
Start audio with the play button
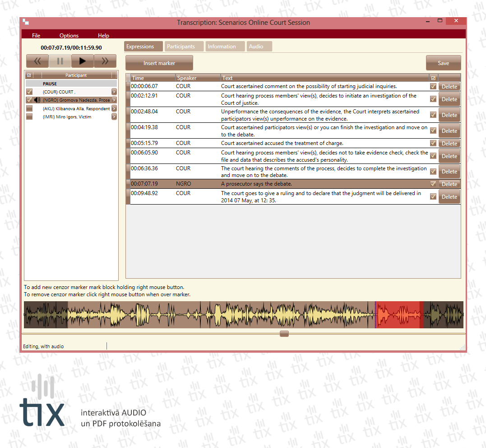click(82, 61)
